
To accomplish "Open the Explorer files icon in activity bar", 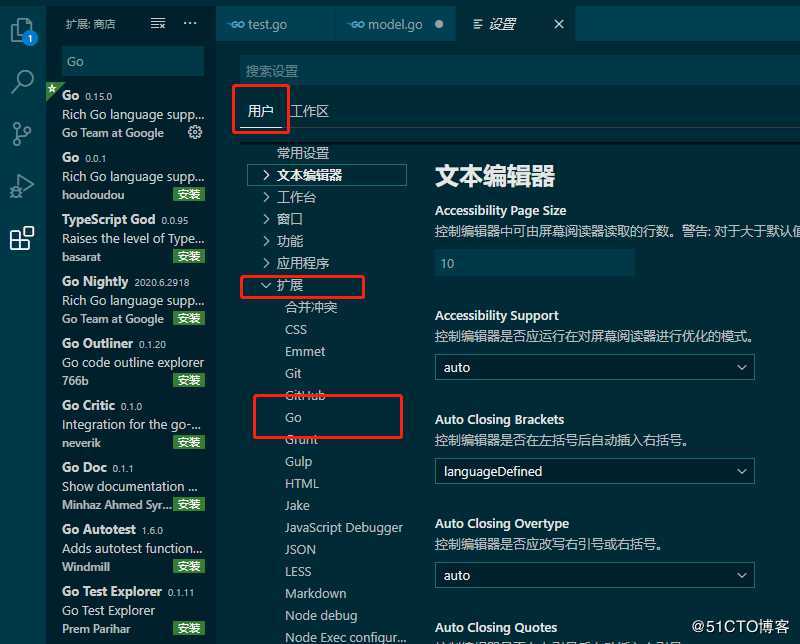I will 22,31.
